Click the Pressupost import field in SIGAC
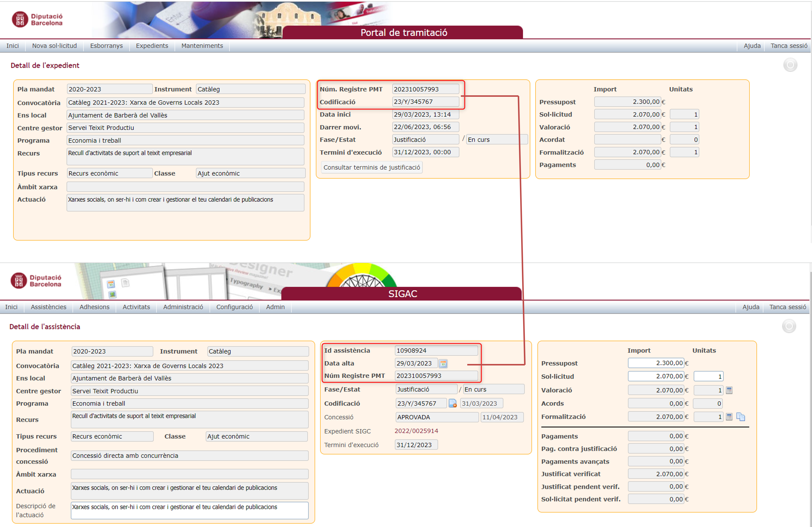This screenshot has height=527, width=812. tap(656, 363)
